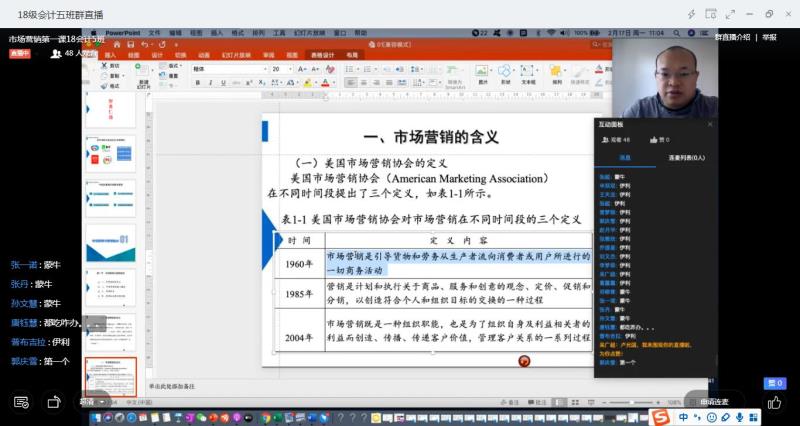This screenshot has height=426, width=800.
Task: Switch to the 连麦列表(0人) tab
Action: click(x=686, y=157)
